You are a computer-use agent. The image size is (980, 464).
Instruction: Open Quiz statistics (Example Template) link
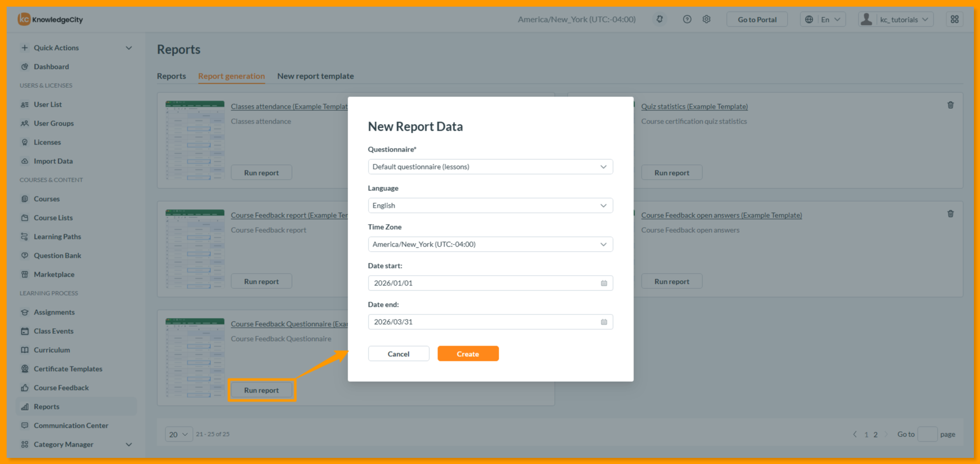click(x=694, y=107)
